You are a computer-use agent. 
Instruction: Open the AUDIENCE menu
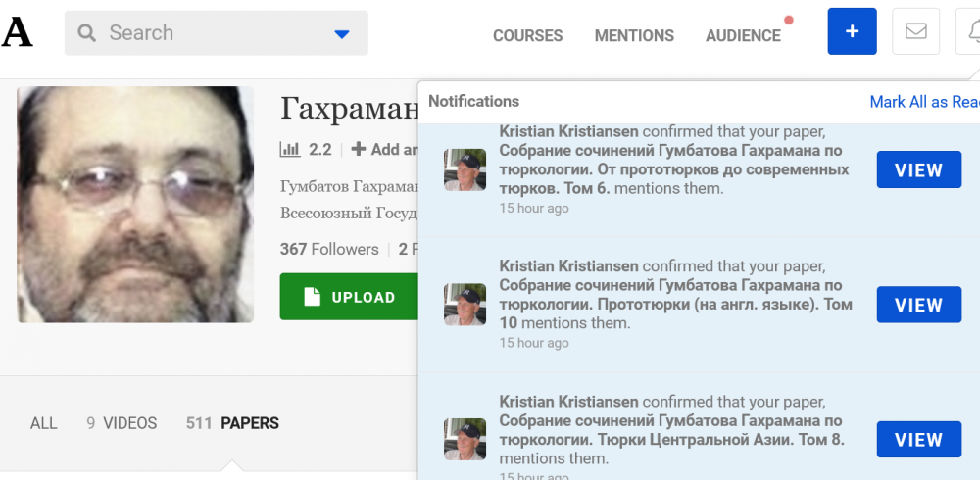tap(743, 35)
